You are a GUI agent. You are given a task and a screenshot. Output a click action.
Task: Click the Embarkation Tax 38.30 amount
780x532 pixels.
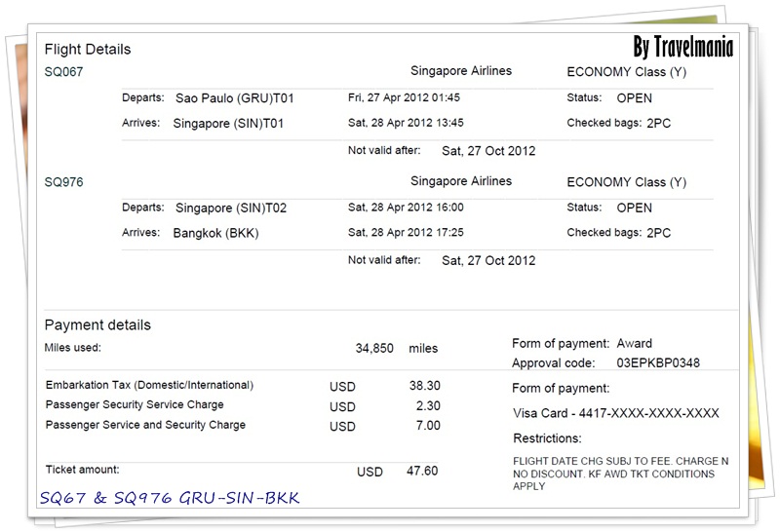[x=424, y=386]
